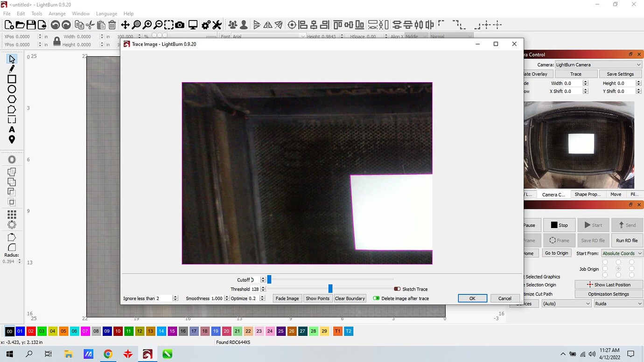Select color swatch 05 in the layer palette
The image size is (644, 362).
(63, 331)
